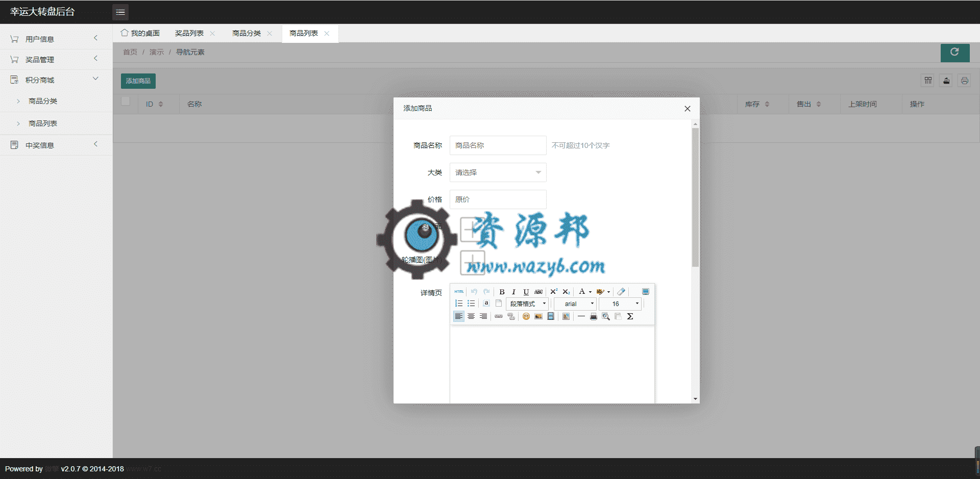Open highlight color dropdown arrow
Screen dimensions: 980x479
tap(608, 292)
